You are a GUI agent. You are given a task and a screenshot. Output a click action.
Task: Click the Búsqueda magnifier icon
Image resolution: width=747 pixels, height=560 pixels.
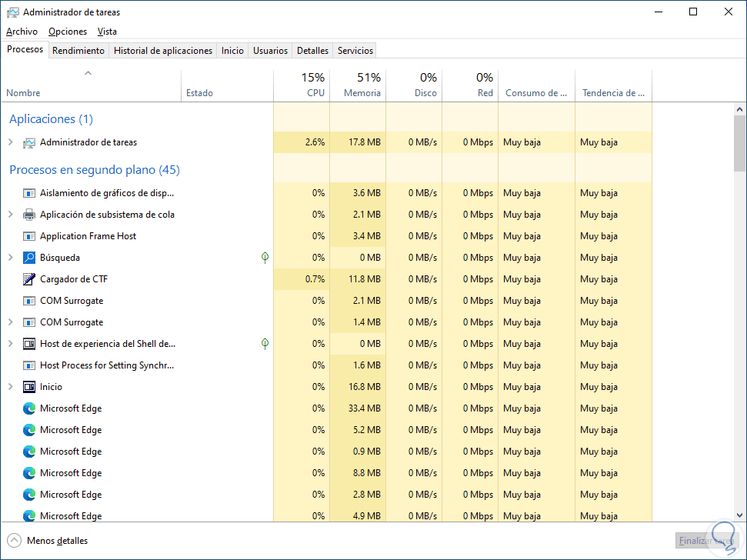(29, 258)
